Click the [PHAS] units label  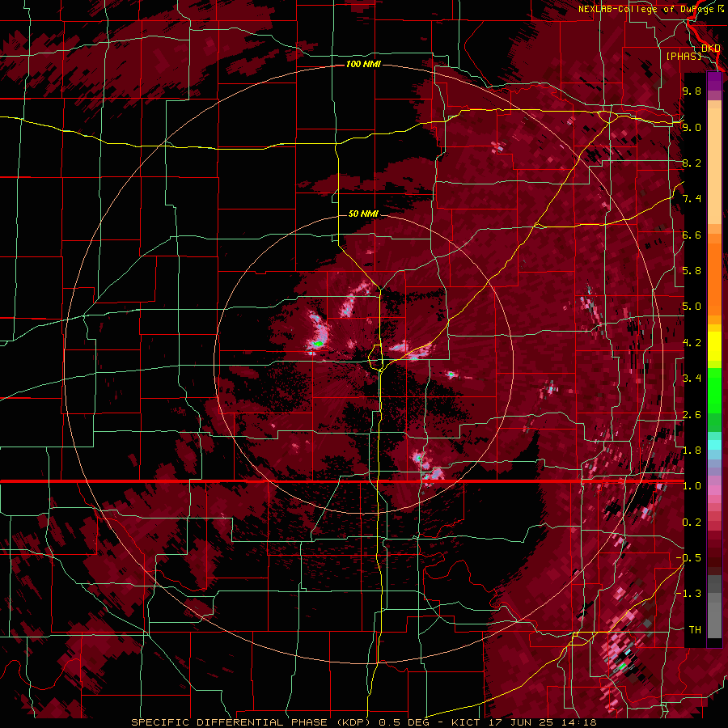(x=684, y=56)
